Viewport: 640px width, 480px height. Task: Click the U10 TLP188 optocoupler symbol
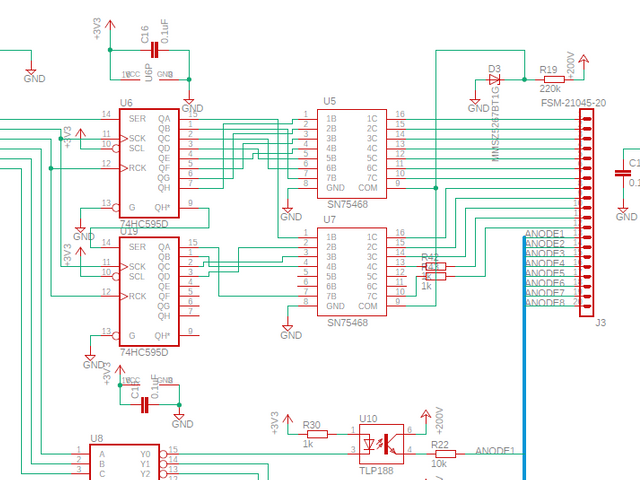pos(381,444)
